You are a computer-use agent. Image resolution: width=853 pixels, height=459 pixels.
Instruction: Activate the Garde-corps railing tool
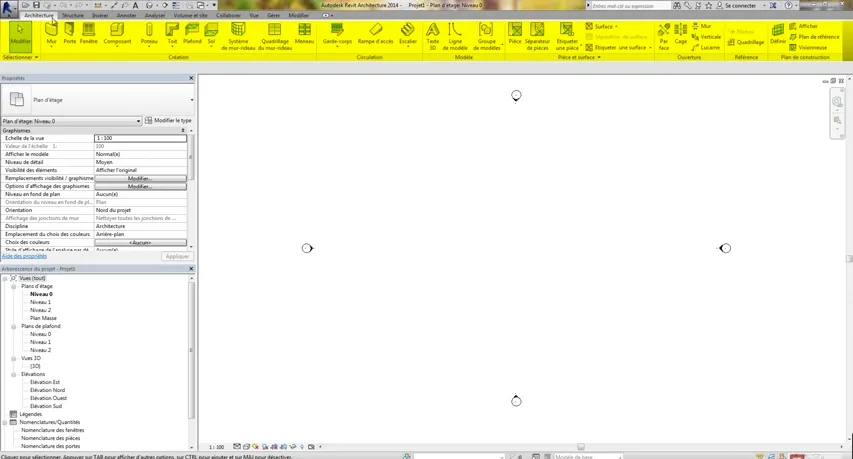point(337,34)
